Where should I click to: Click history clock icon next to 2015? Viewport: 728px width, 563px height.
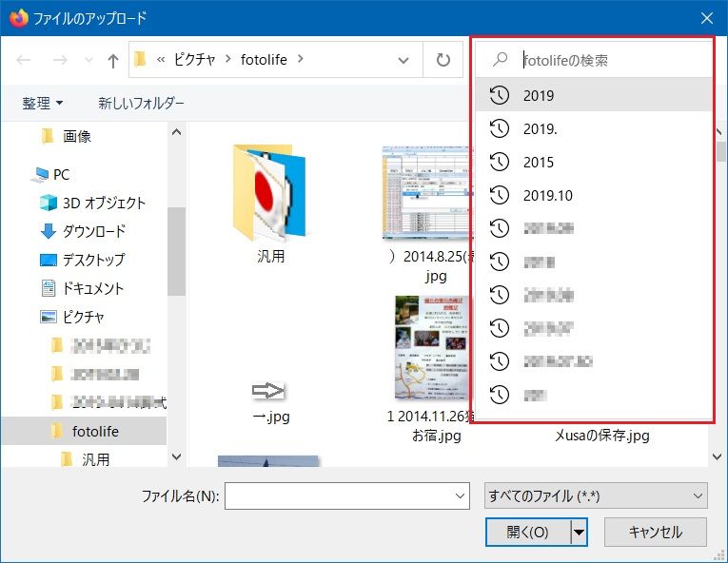500,162
